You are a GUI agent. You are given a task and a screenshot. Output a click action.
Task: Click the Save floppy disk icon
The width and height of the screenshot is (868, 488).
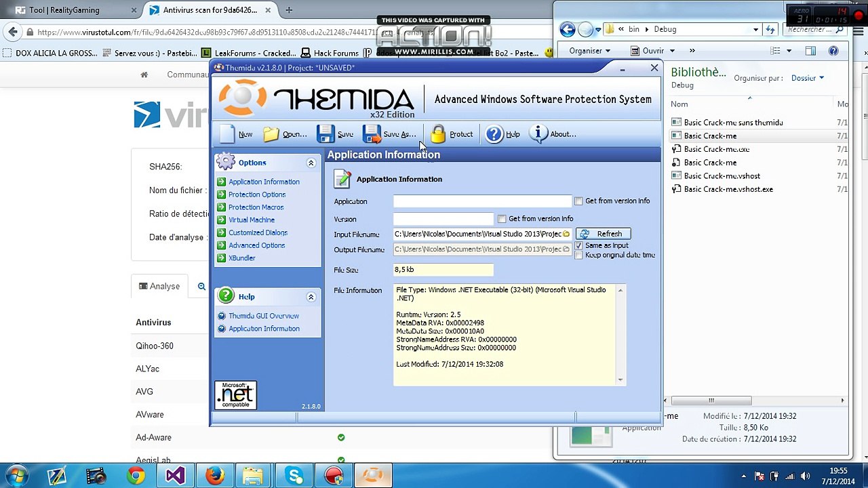point(325,134)
